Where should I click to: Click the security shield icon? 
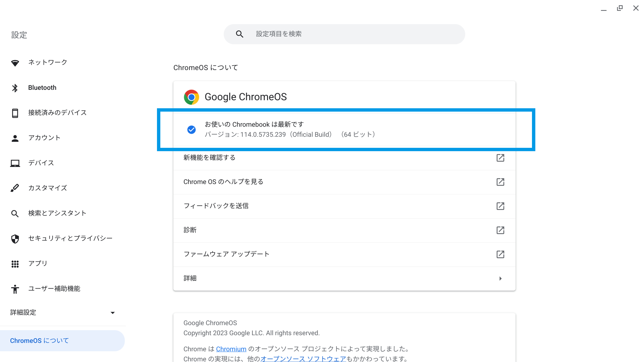point(15,239)
